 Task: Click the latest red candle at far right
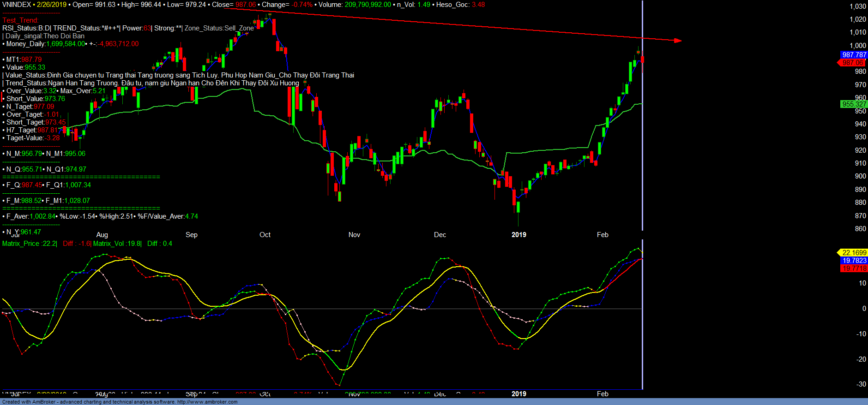642,60
